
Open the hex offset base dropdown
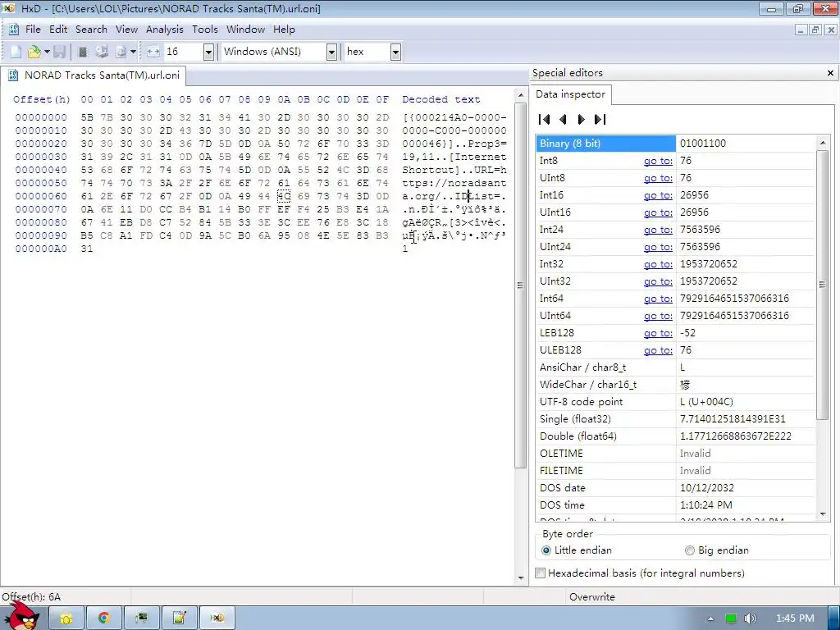[x=395, y=52]
